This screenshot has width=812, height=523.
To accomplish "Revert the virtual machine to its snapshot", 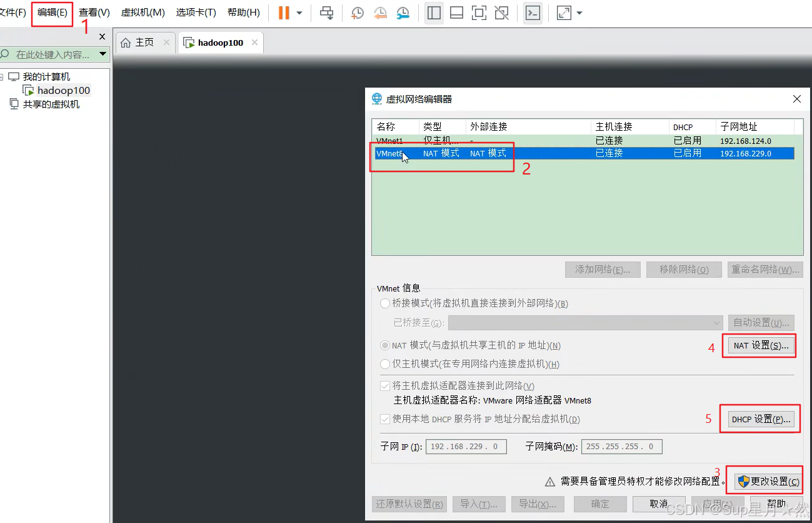I will tap(380, 13).
